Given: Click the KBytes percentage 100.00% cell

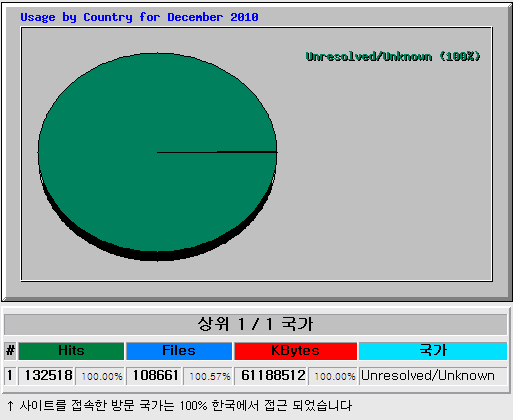Looking at the screenshot, I should pos(333,376).
